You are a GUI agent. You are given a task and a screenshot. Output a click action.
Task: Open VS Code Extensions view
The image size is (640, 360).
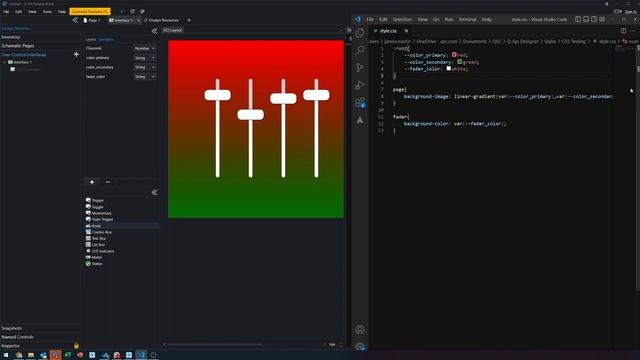pos(360,102)
